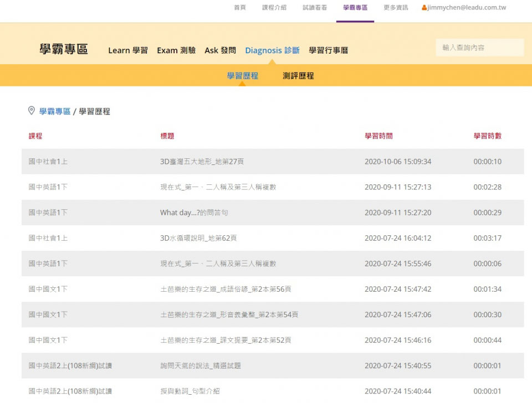This screenshot has height=403, width=532.
Task: Open the Learn 學習 section
Action: (128, 50)
